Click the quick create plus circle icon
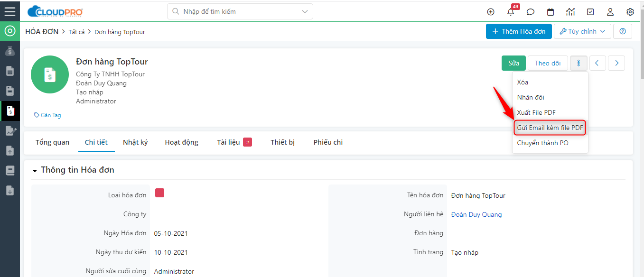Screen dimensions: 644x277 click(491, 12)
